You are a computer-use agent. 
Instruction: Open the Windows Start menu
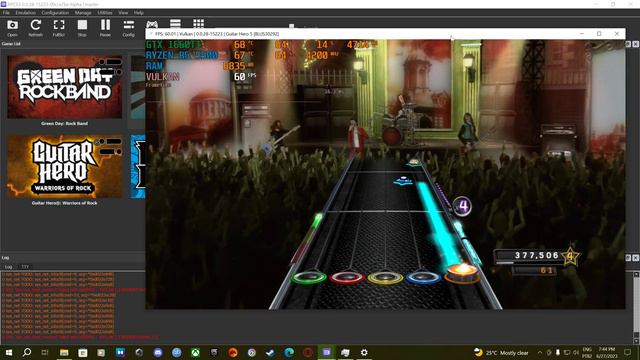pos(8,352)
